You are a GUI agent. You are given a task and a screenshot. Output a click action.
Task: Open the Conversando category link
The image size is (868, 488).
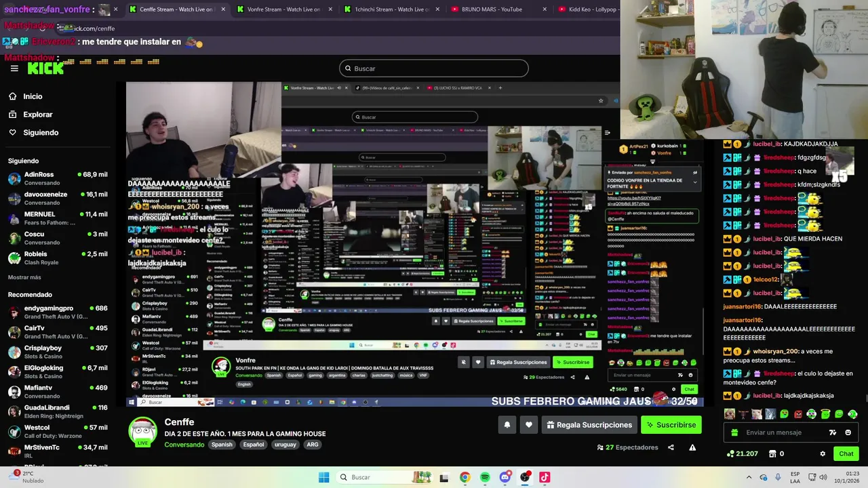click(184, 445)
